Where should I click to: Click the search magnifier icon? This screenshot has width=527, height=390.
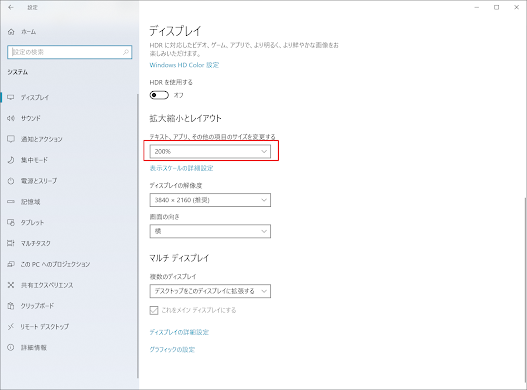(x=126, y=52)
